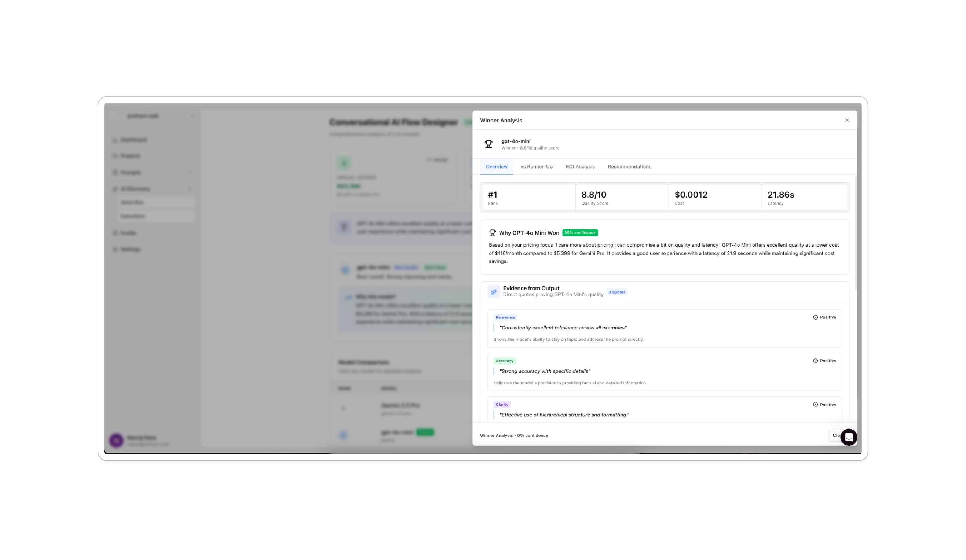966x560 pixels.
Task: Switch to the vs Runner-Up tab
Action: tap(536, 167)
